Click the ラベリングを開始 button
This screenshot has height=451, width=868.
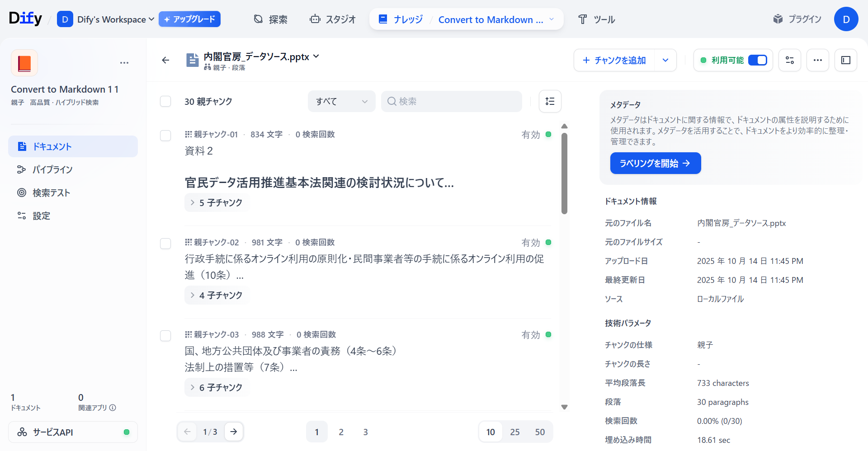[655, 163]
